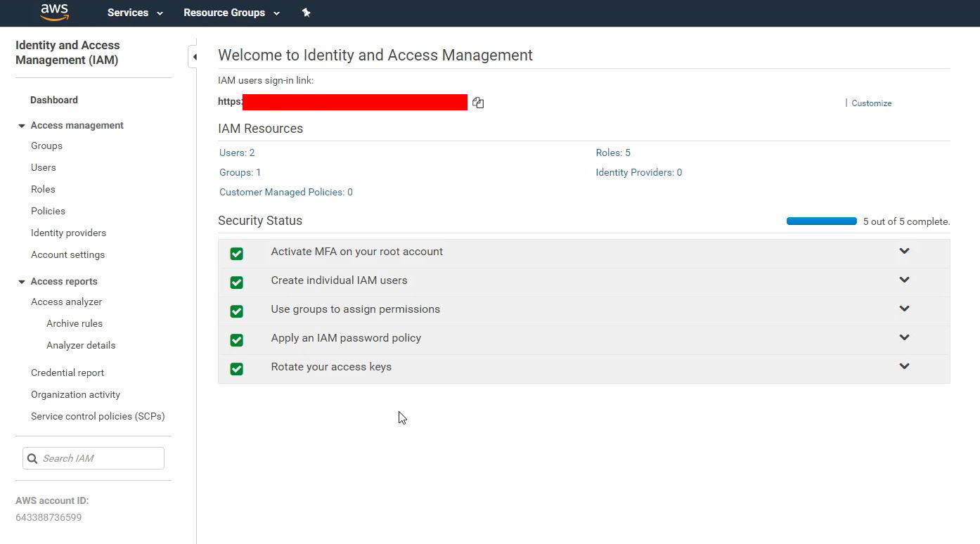Open Credential report in the sidebar

tap(67, 373)
